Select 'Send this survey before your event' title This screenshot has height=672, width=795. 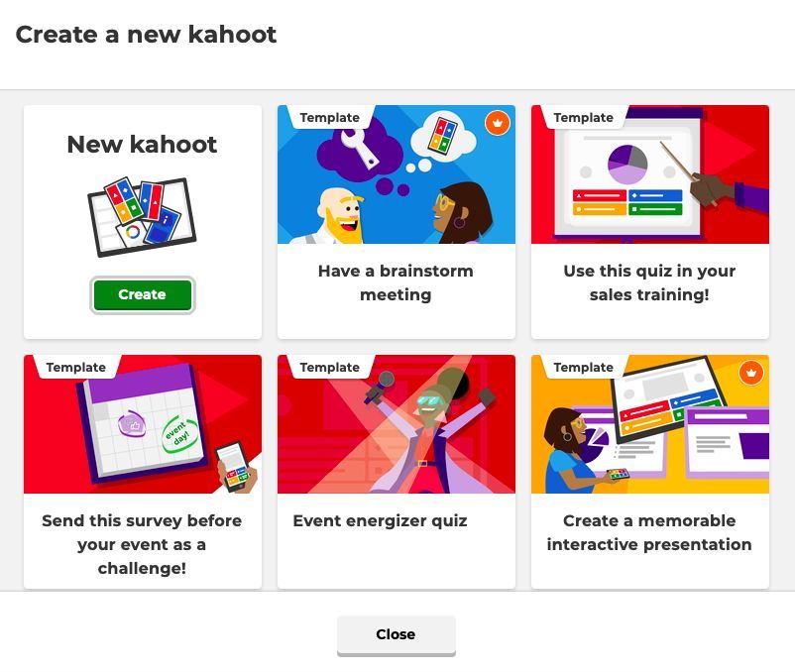pyautogui.click(x=142, y=544)
